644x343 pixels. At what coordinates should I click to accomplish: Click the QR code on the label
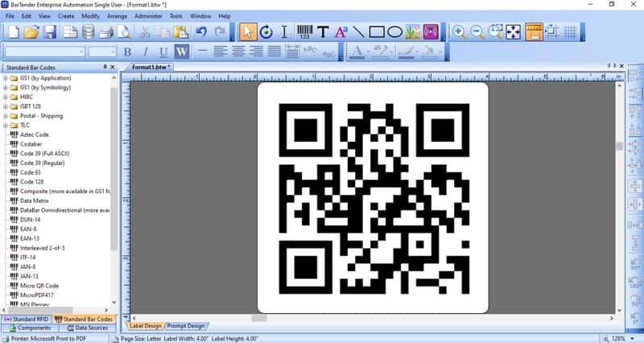coord(373,197)
